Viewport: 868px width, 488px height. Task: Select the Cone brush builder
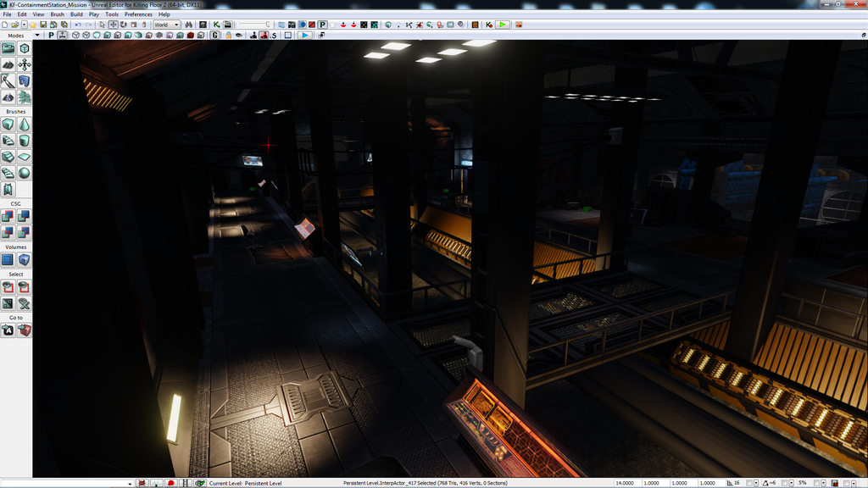pyautogui.click(x=25, y=125)
